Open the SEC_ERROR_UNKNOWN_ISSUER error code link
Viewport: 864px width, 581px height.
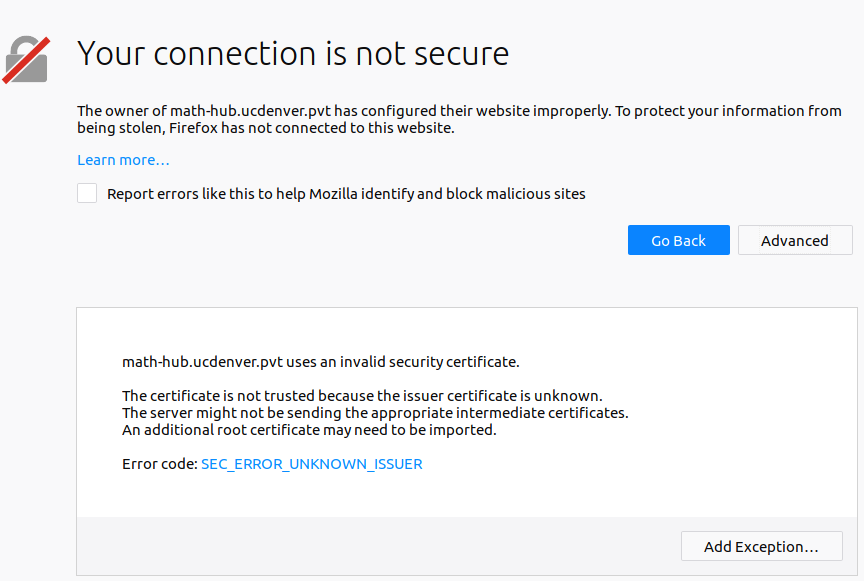[311, 464]
